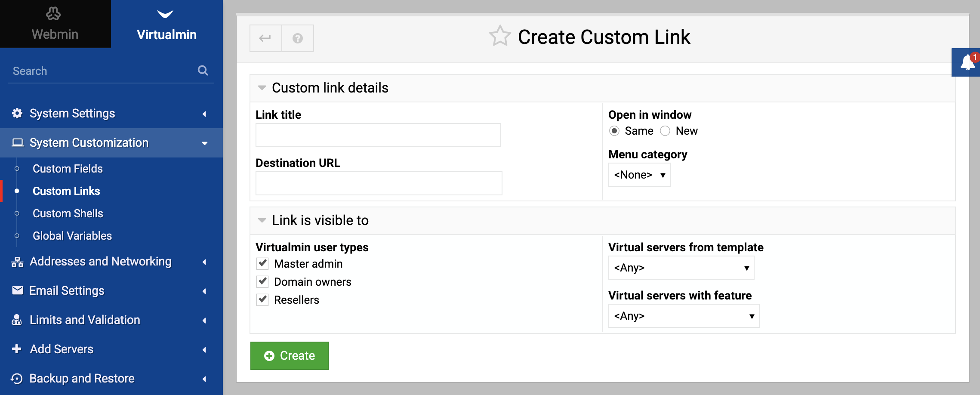Open Custom Shells menu item

(68, 213)
